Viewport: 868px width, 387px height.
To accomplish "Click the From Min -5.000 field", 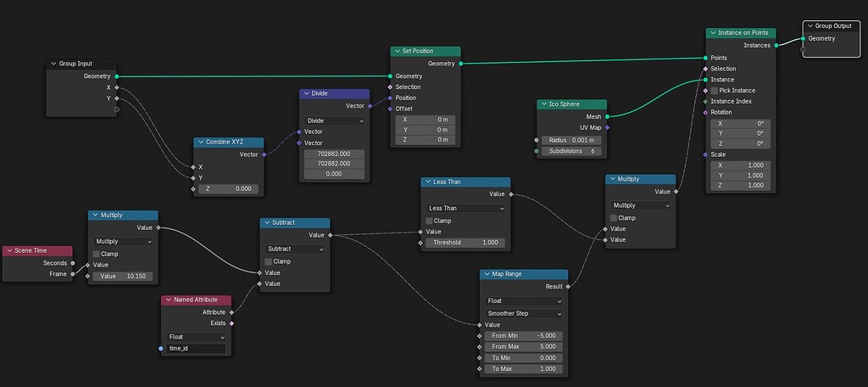I will 524,336.
